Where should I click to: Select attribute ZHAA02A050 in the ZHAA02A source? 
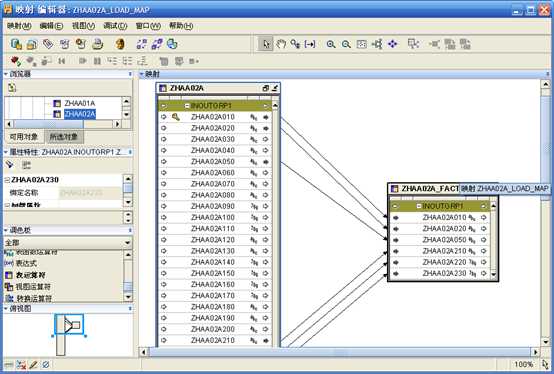click(213, 162)
